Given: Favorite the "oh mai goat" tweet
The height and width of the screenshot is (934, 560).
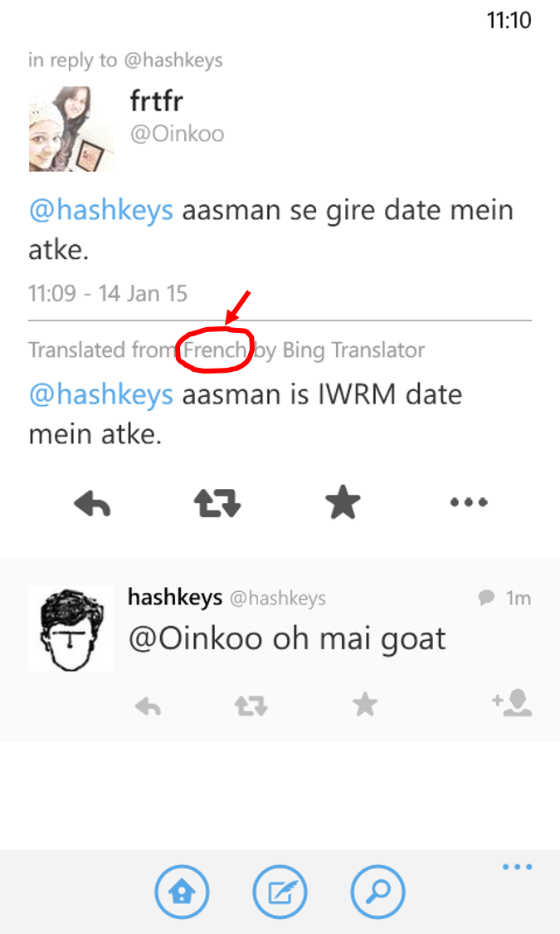Looking at the screenshot, I should click(365, 705).
